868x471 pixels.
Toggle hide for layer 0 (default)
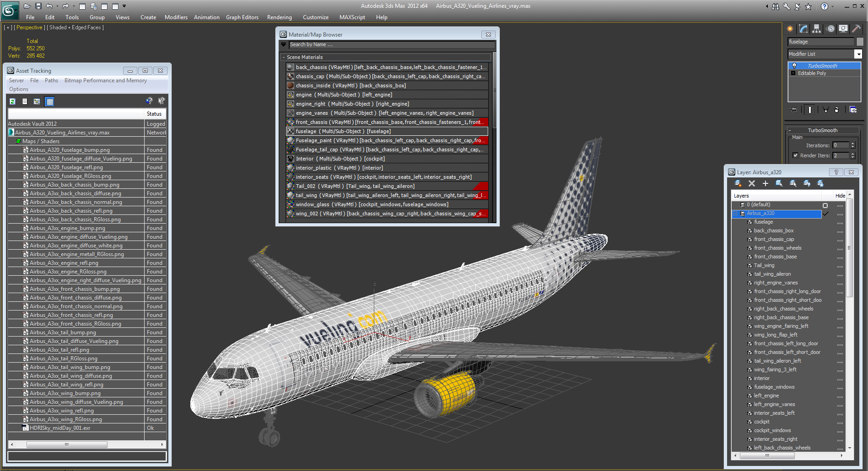pos(840,205)
